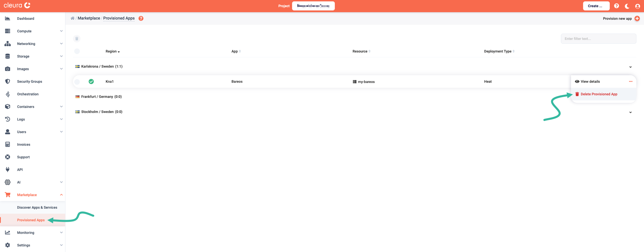This screenshot has height=252, width=644.
Task: Toggle the select-all checkbox in table header
Action: point(77,51)
